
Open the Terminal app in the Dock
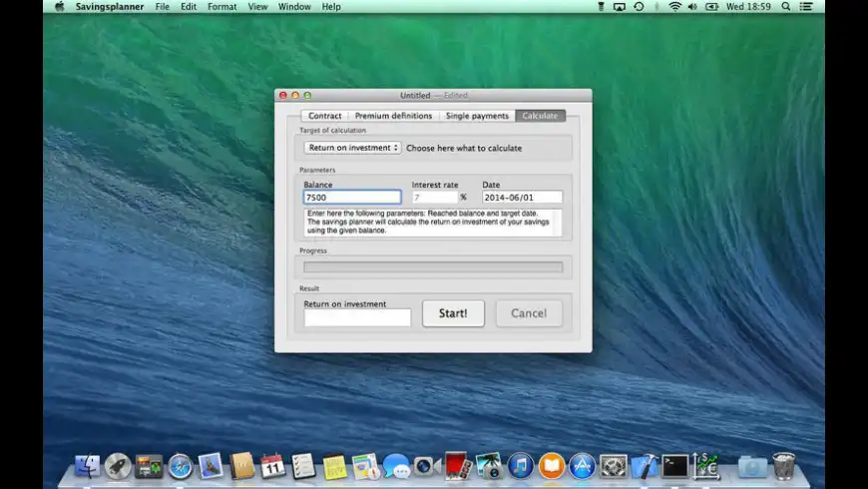click(675, 466)
